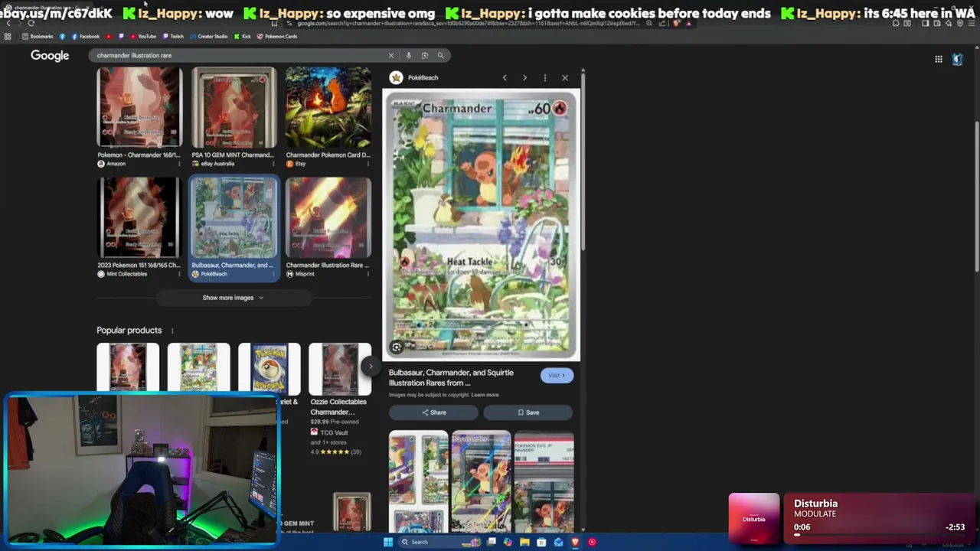Switch to Brave browser in taskbar
The image size is (980, 551).
[x=575, y=542]
